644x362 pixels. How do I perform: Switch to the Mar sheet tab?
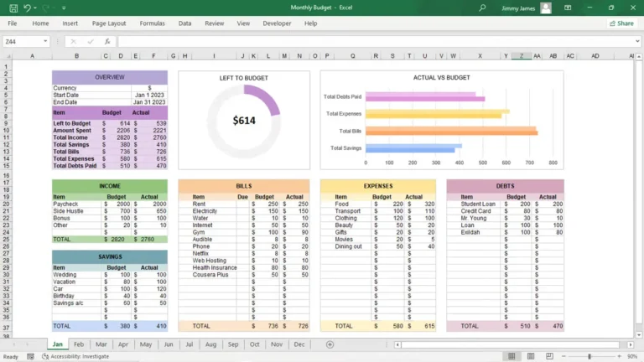pyautogui.click(x=101, y=344)
